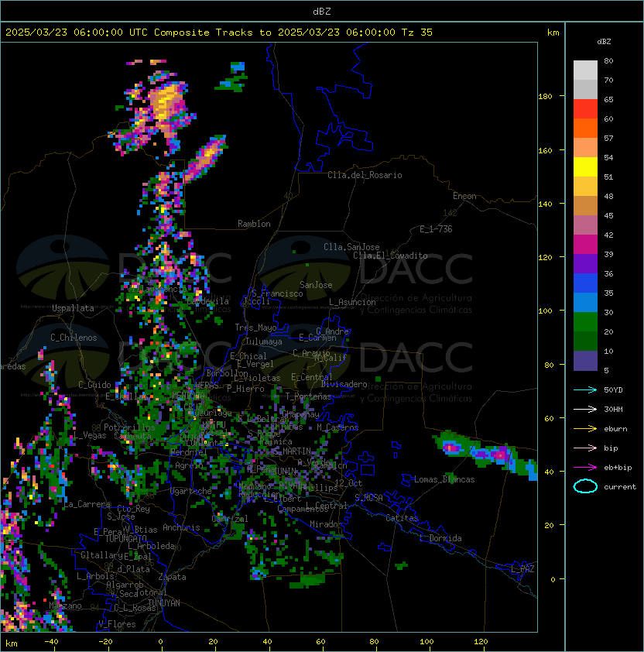Viewport: 644px width, 652px height.
Task: Select the yellow eburn arrow symbol
Action: point(585,429)
